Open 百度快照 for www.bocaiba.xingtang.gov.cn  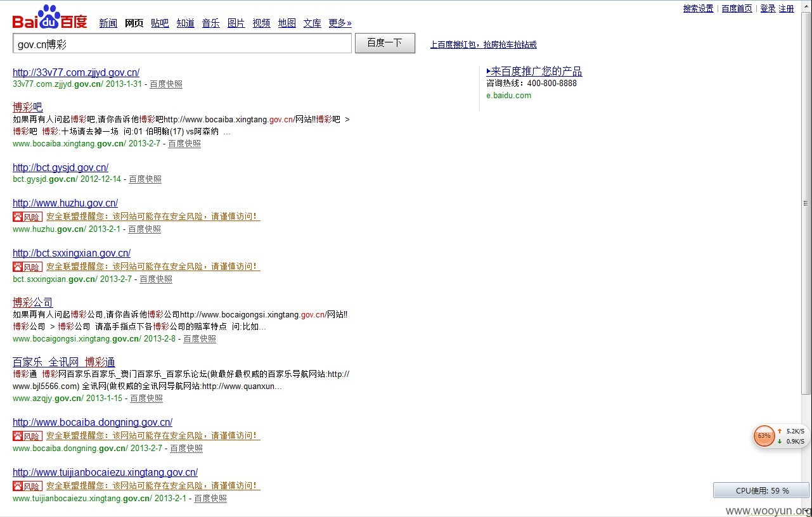(x=184, y=144)
